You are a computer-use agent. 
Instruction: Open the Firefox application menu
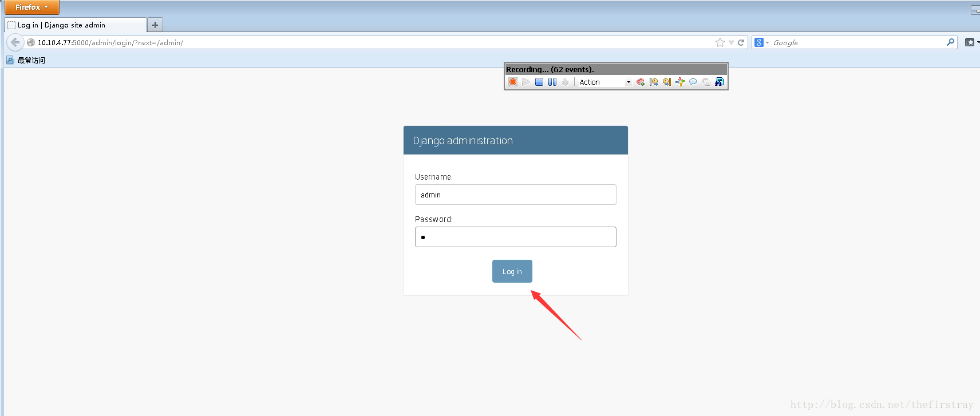tap(31, 7)
